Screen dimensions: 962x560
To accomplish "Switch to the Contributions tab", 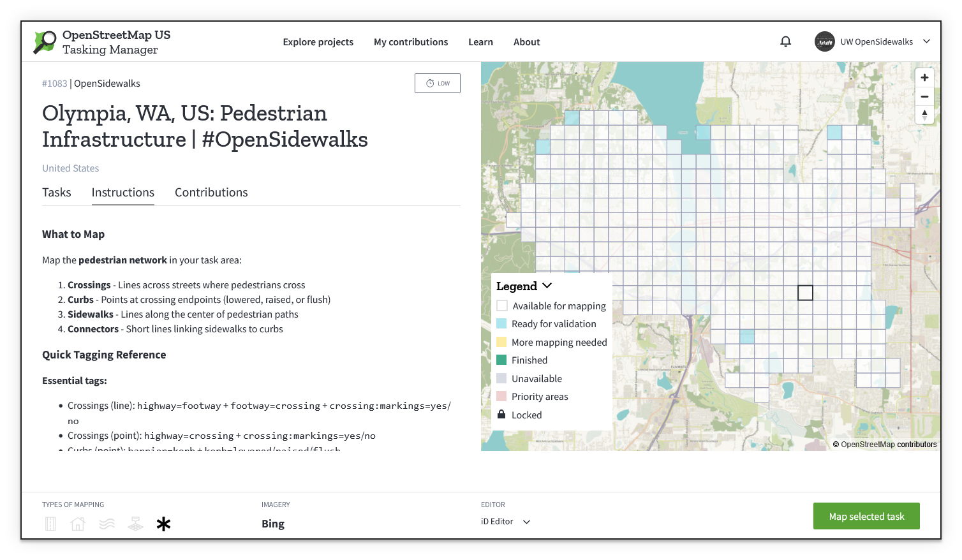I will coord(211,192).
